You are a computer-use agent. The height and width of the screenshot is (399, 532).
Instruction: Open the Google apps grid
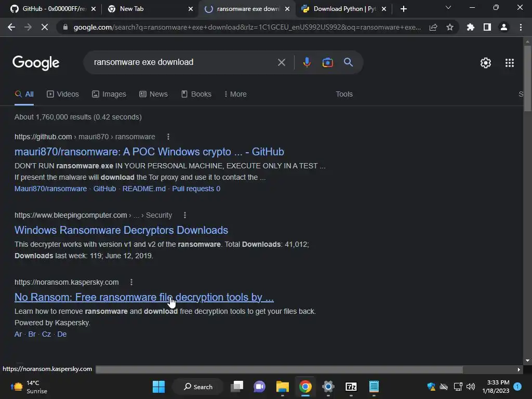tap(510, 63)
